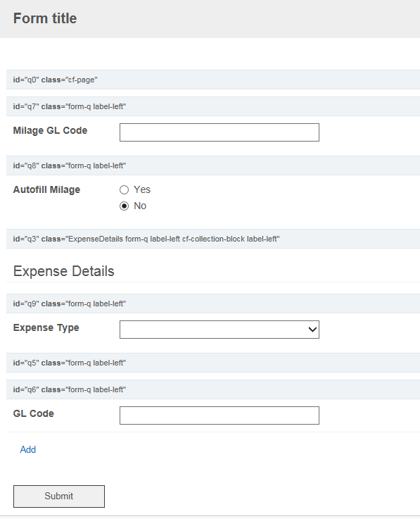The image size is (420, 519).
Task: Select the No radio button
Action: 124,206
